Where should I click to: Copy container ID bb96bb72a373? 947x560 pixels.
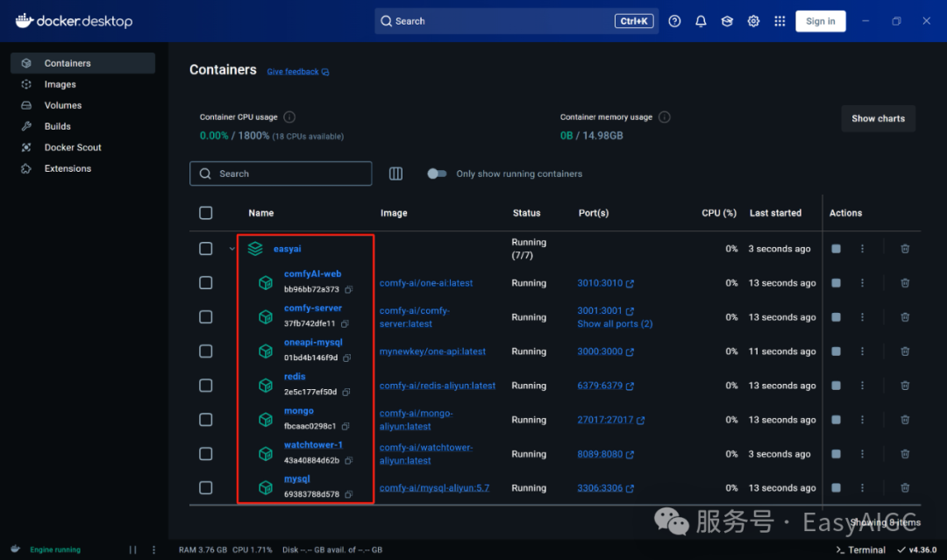pyautogui.click(x=348, y=290)
